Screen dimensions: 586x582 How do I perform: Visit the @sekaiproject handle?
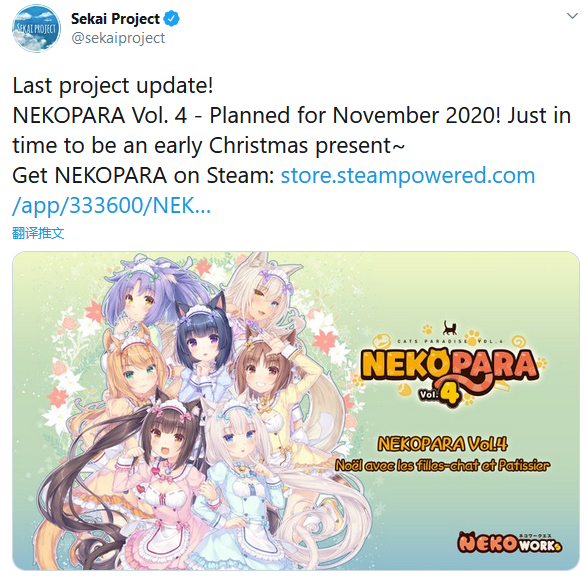coord(118,38)
